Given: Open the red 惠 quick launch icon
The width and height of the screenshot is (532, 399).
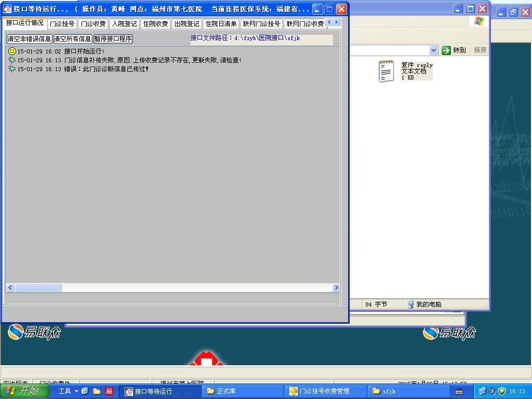Looking at the screenshot, I should tap(109, 391).
